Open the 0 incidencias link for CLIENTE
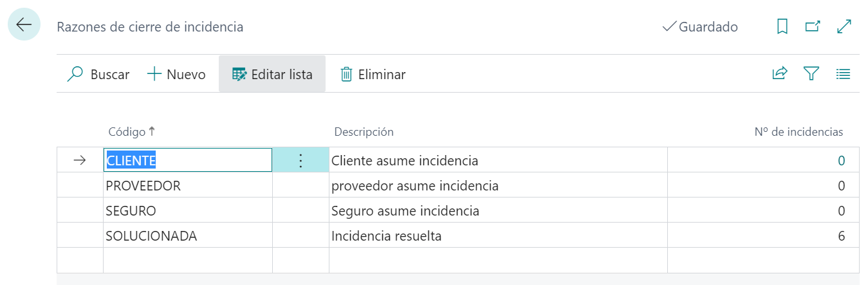868x285 pixels. tap(841, 160)
